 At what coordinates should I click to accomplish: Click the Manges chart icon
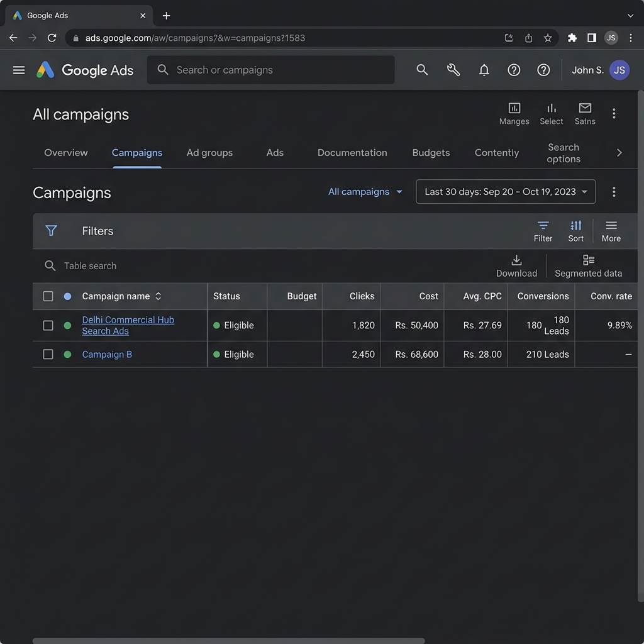[514, 114]
